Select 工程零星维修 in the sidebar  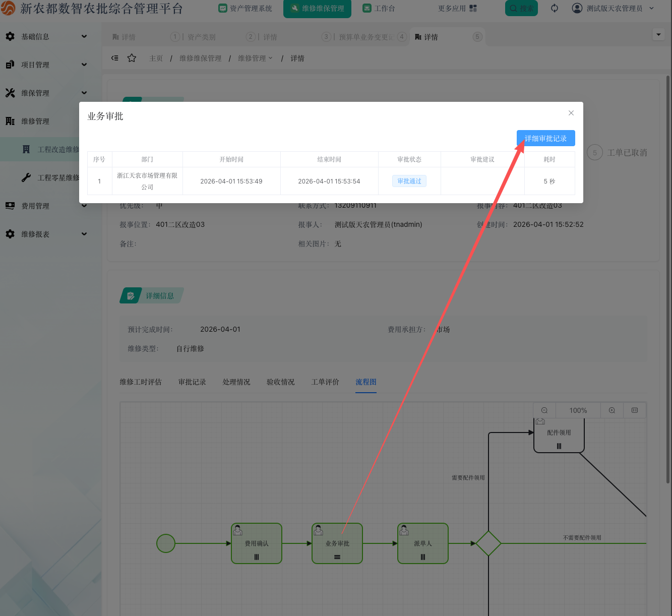[x=58, y=177]
